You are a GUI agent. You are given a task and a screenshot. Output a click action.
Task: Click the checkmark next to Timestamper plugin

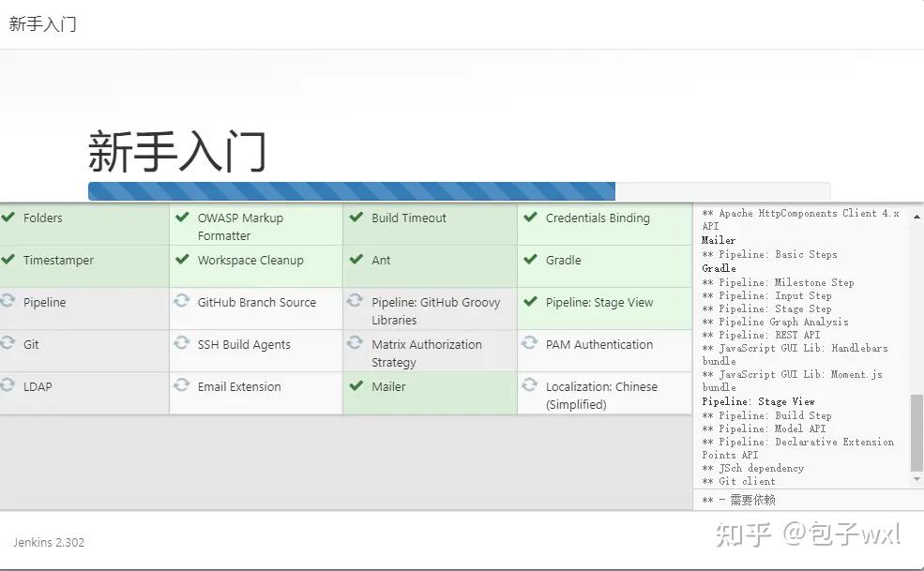click(9, 260)
